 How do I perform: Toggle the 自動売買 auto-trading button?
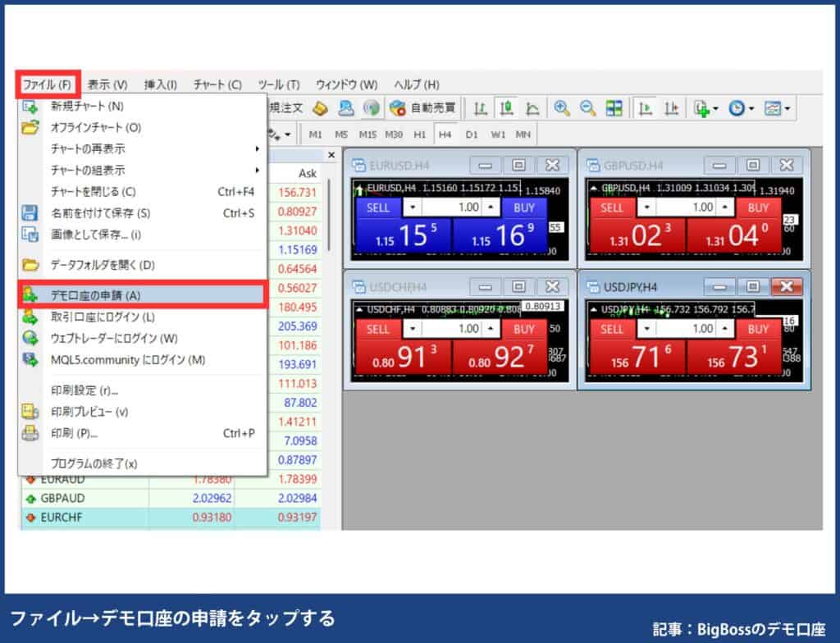420,107
